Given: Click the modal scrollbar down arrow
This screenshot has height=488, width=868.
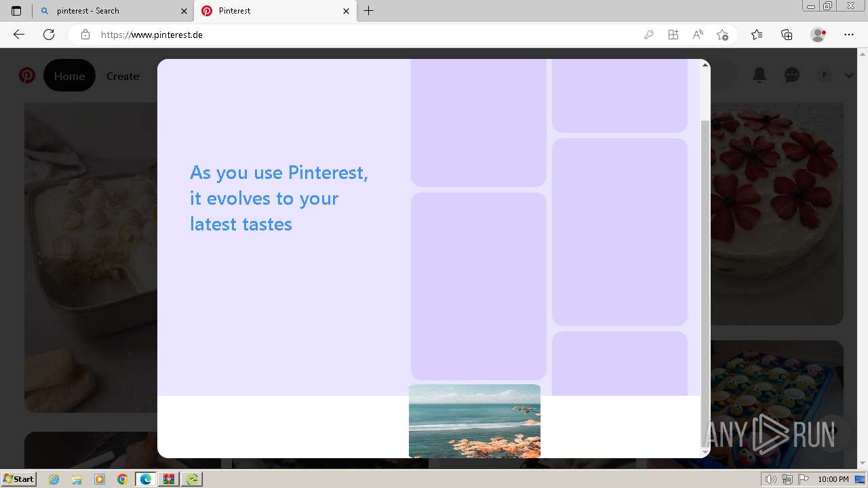Looking at the screenshot, I should (x=705, y=452).
